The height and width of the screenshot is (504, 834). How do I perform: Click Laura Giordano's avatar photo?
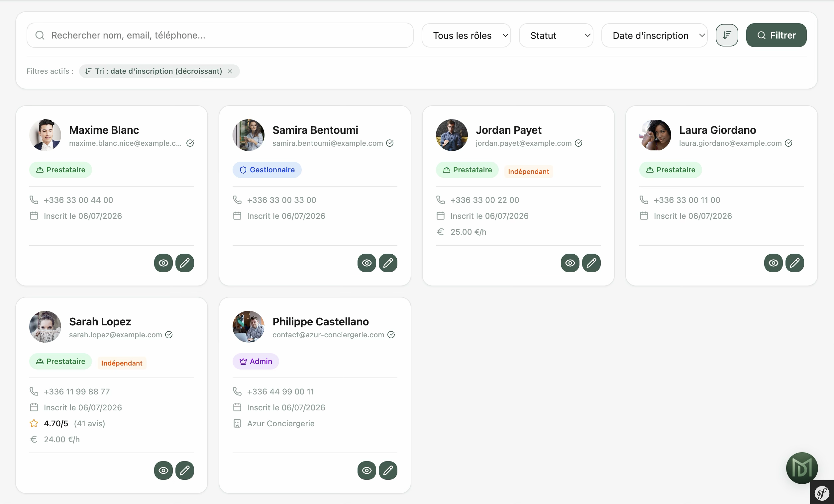click(x=655, y=135)
